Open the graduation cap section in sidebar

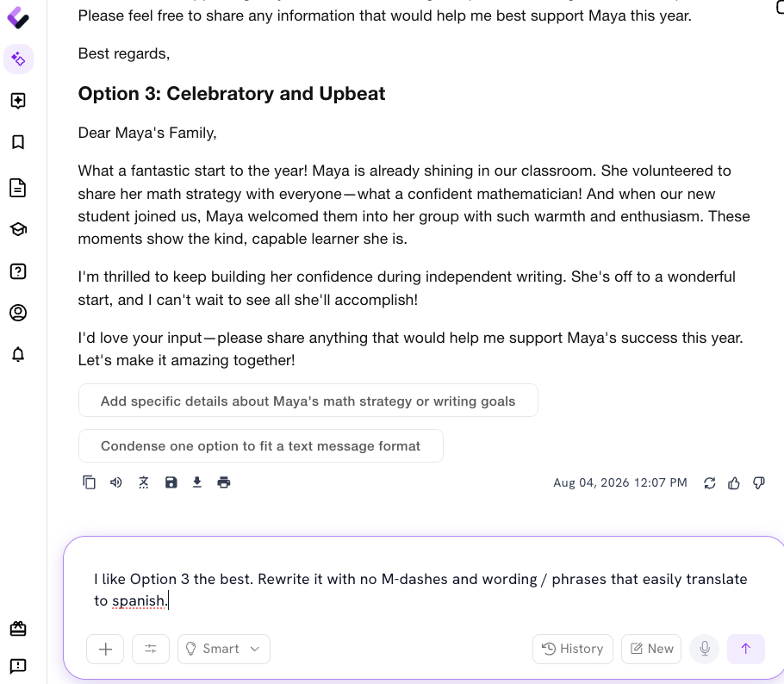click(18, 229)
